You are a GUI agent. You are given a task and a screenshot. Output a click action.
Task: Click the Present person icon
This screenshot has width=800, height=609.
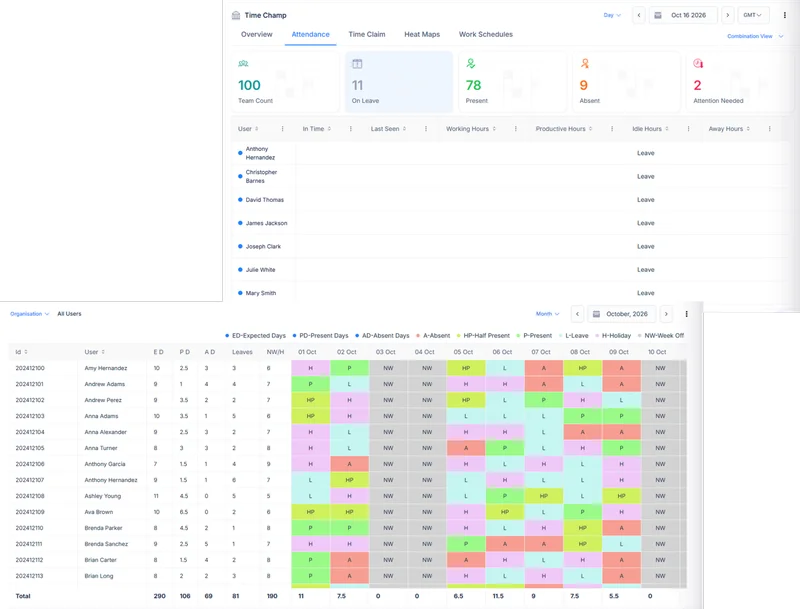[471, 63]
